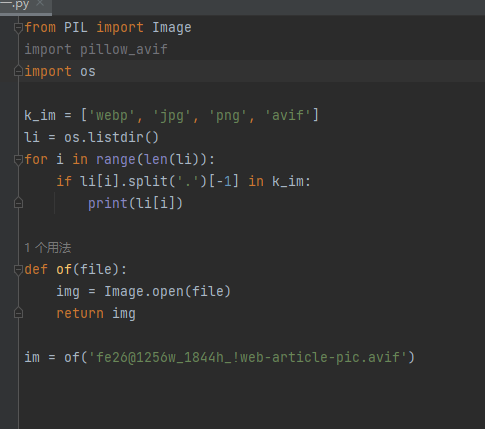The height and width of the screenshot is (429, 485).
Task: Click the fold marker beside 'import os'
Action: (18, 71)
